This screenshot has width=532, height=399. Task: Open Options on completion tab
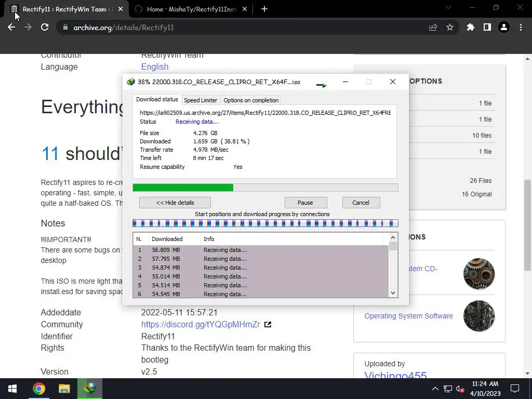point(251,100)
